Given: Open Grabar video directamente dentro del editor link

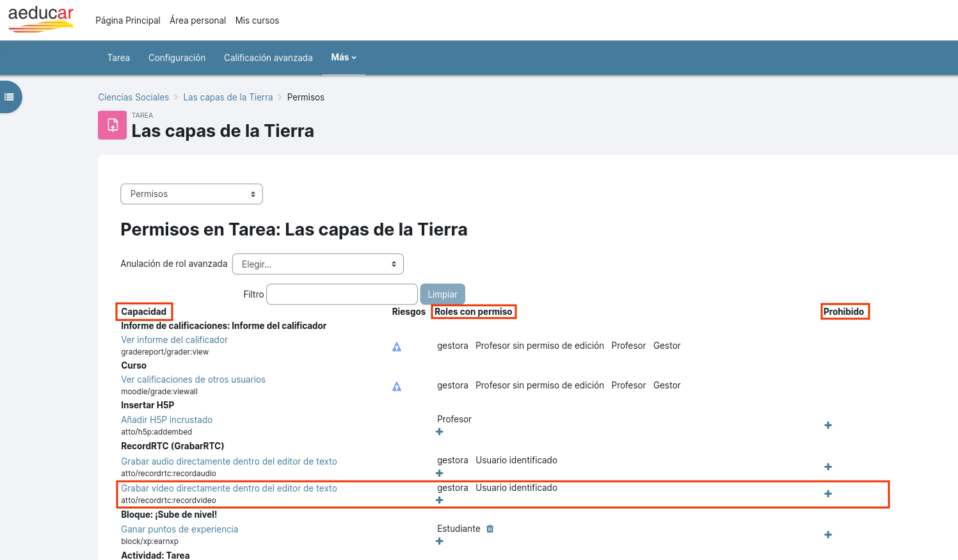Looking at the screenshot, I should [229, 488].
